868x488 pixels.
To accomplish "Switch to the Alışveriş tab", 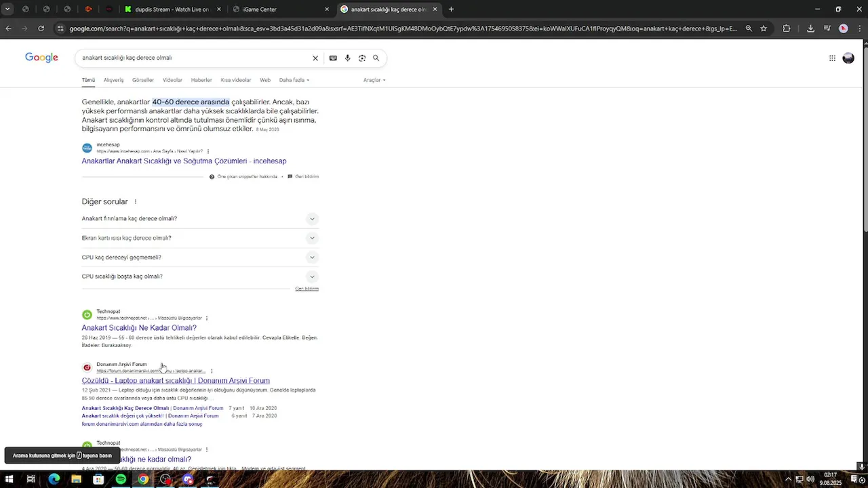I will pyautogui.click(x=113, y=80).
